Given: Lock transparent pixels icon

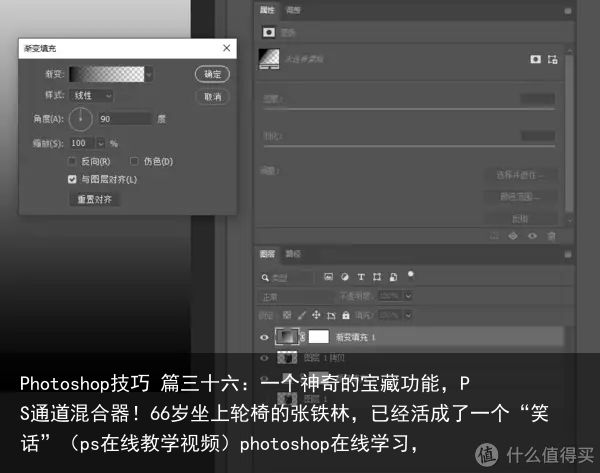Looking at the screenshot, I should coord(287,315).
